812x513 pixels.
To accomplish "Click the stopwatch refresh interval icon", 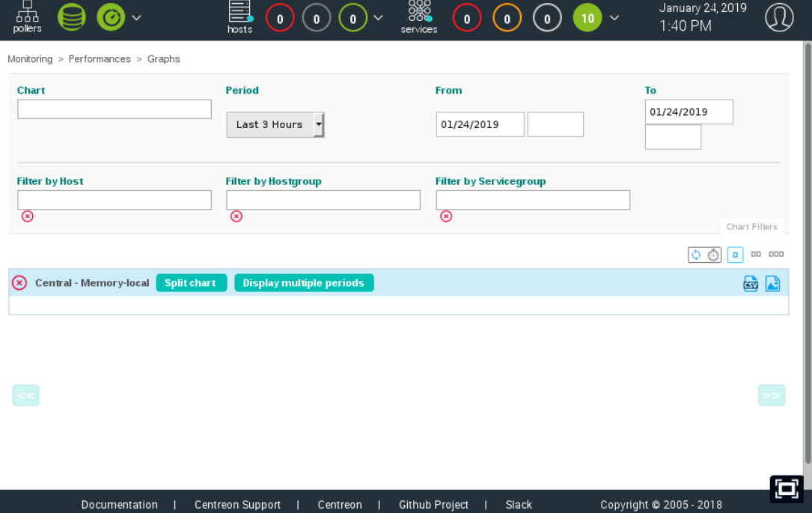I will click(x=713, y=255).
